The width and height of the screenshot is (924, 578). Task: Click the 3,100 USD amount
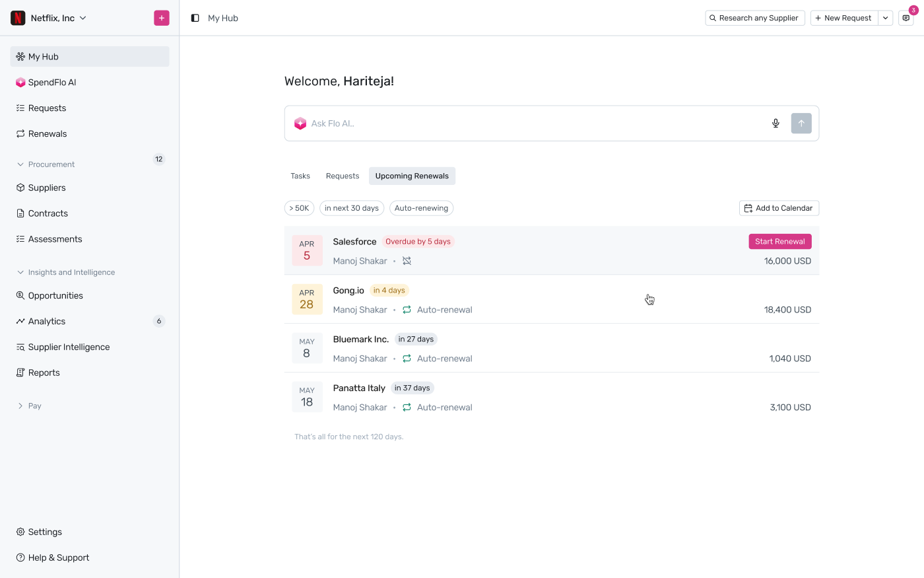790,408
